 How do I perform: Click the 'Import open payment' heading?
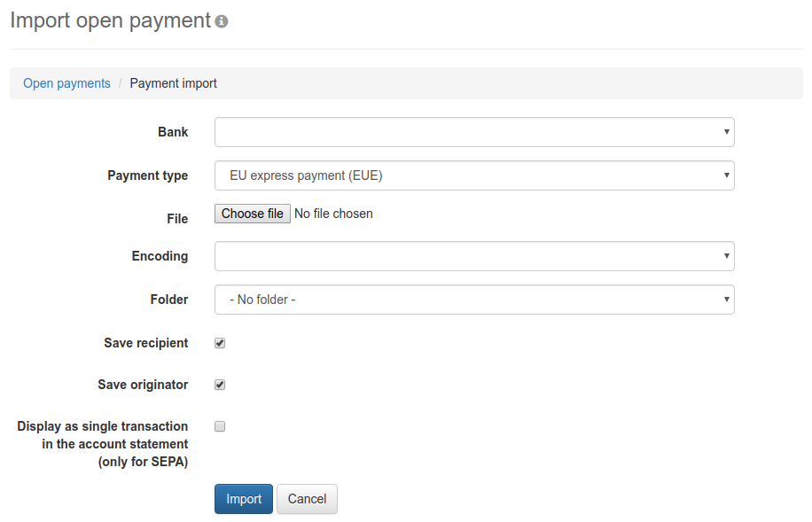pos(110,20)
